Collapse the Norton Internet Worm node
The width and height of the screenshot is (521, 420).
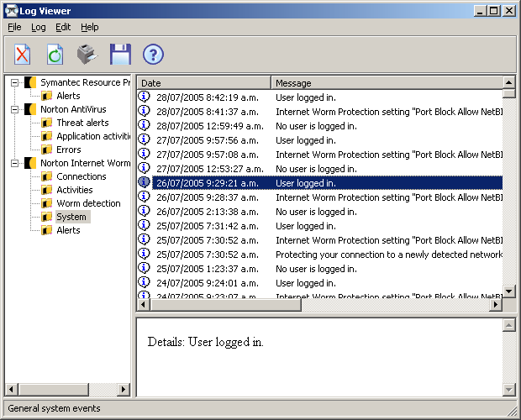pos(15,163)
